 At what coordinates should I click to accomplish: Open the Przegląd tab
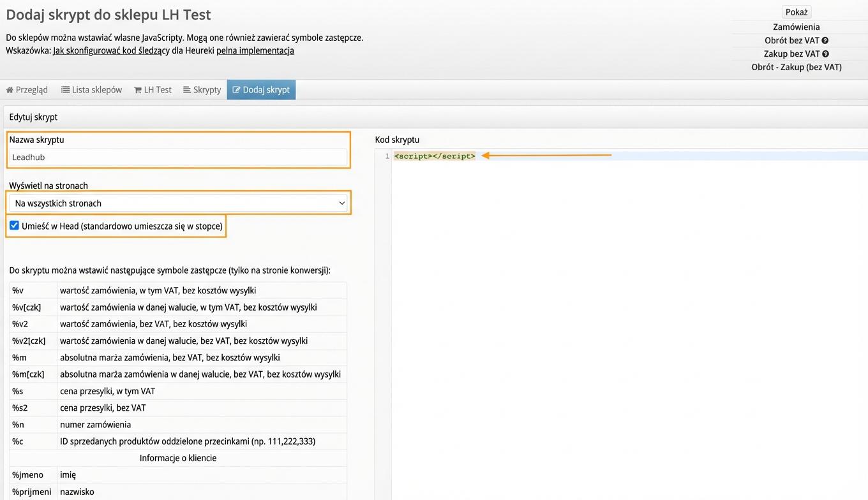coord(27,90)
